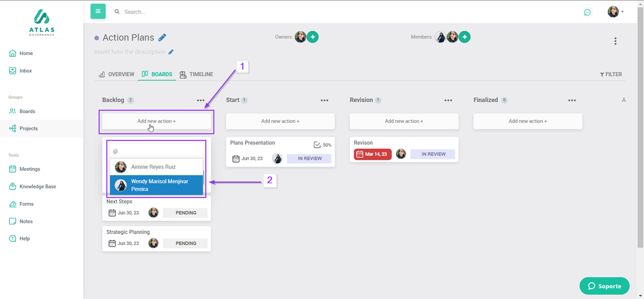Open the chat messages icon in header
The height and width of the screenshot is (299, 644).
587,12
